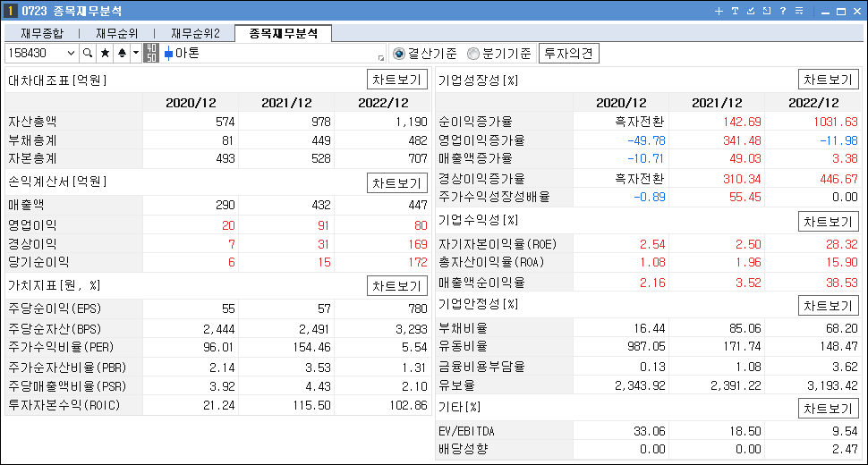Open the stock code 158430 dropdown
The width and height of the screenshot is (868, 465).
[x=71, y=53]
